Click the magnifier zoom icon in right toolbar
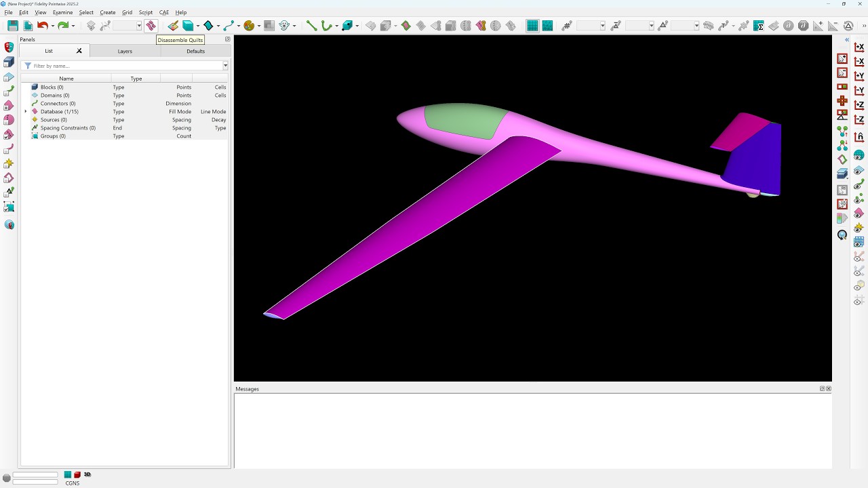868x488 pixels. pos(842,235)
